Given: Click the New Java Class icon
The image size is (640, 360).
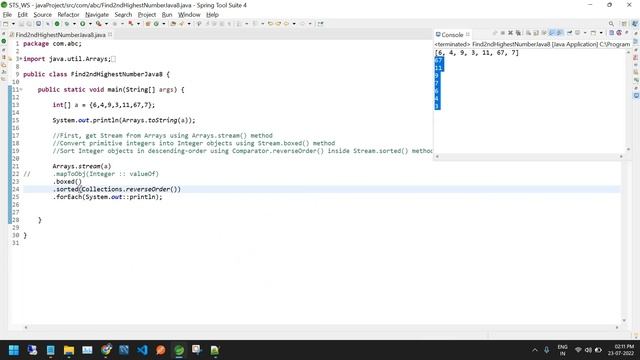Looking at the screenshot, I should [x=156, y=24].
